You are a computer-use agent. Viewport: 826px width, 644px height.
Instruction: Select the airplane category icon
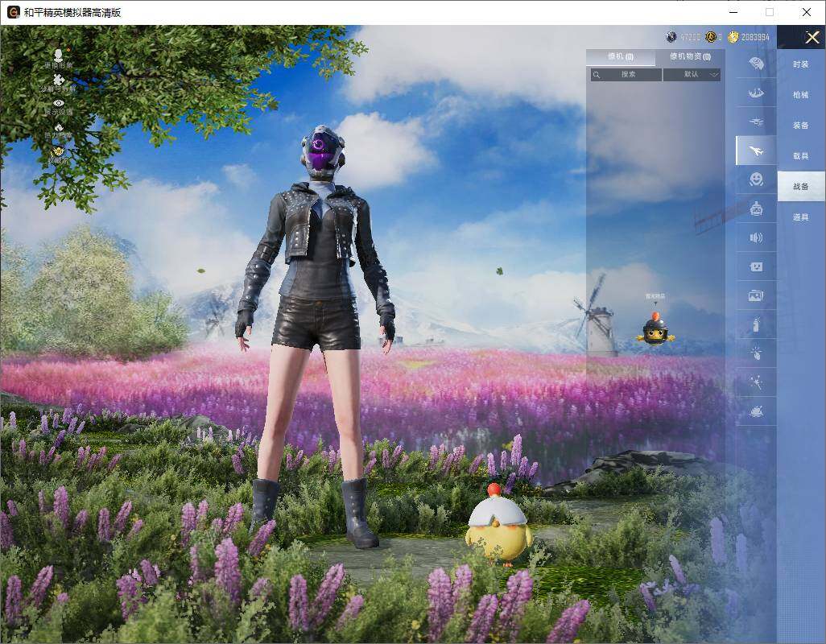[x=757, y=151]
